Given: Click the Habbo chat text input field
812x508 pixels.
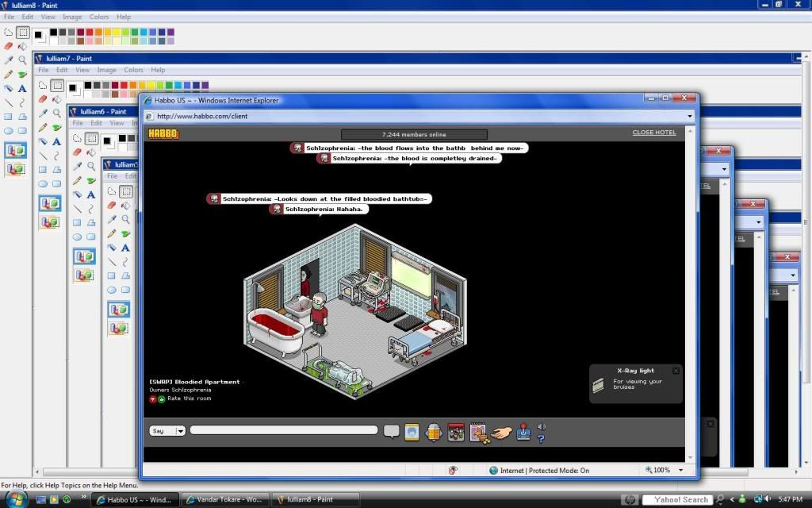Looking at the screenshot, I should [x=284, y=430].
